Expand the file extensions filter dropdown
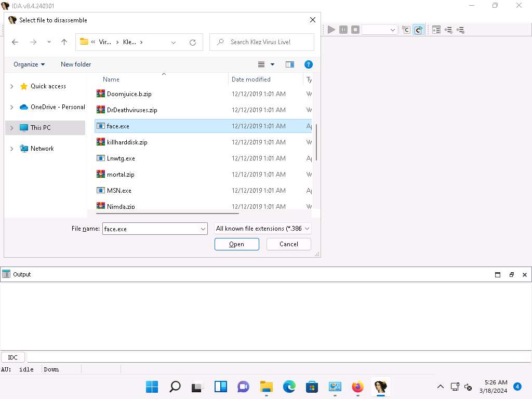This screenshot has height=399, width=532. point(263,229)
